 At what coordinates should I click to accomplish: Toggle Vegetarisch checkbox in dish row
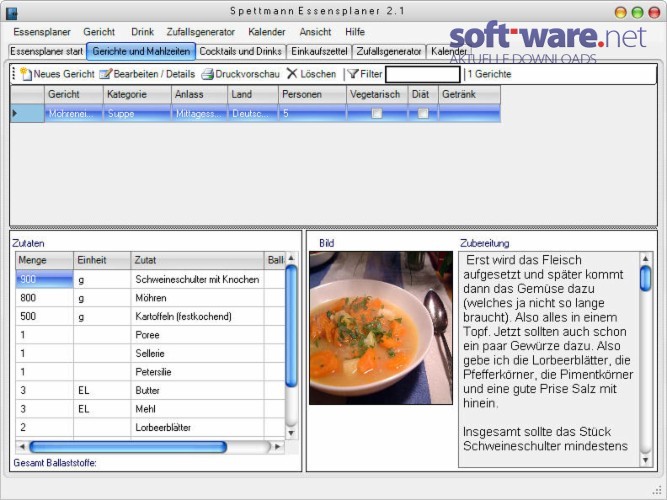(x=376, y=113)
